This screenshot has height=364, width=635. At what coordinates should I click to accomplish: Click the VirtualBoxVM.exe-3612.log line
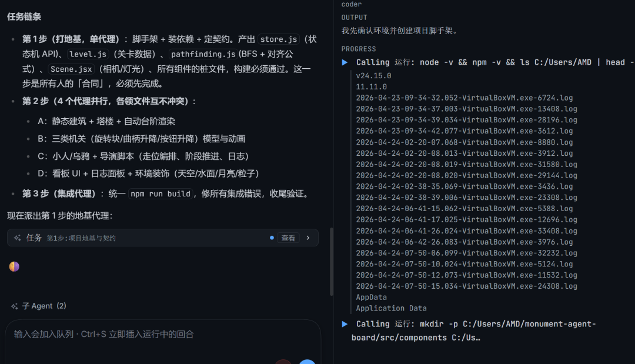[464, 131]
